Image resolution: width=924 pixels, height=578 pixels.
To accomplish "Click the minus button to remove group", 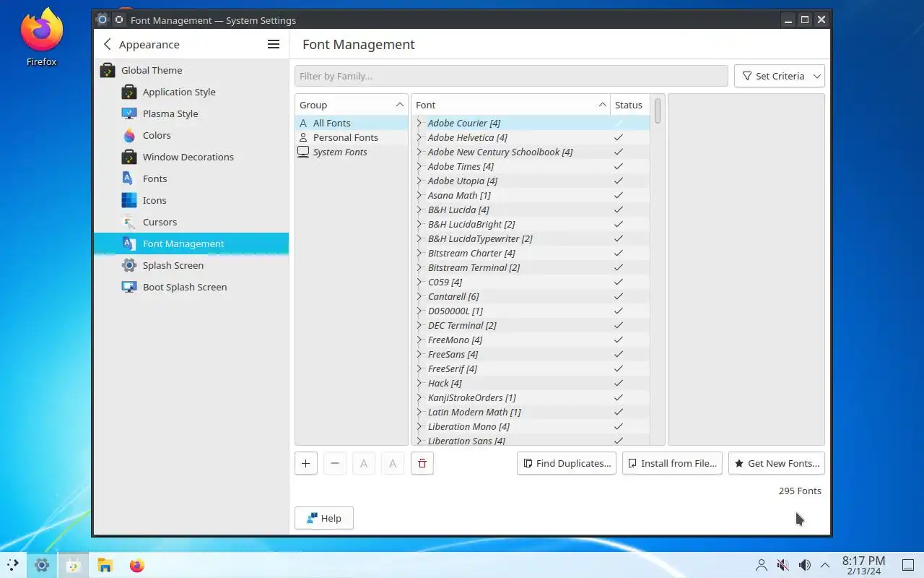I will point(335,463).
